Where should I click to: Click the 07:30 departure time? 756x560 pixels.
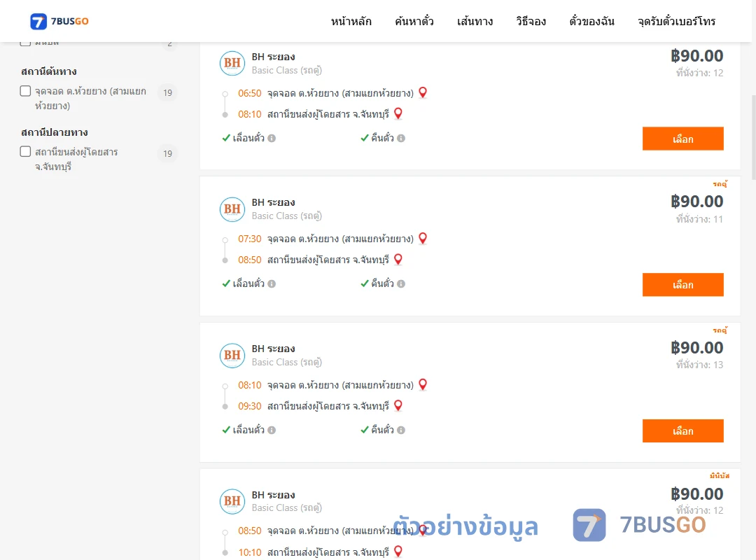[250, 239]
